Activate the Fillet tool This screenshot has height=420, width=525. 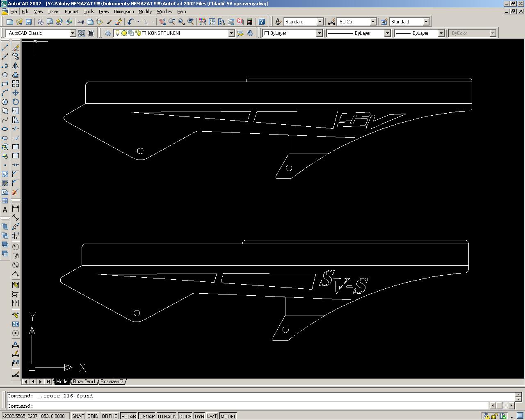tap(16, 183)
